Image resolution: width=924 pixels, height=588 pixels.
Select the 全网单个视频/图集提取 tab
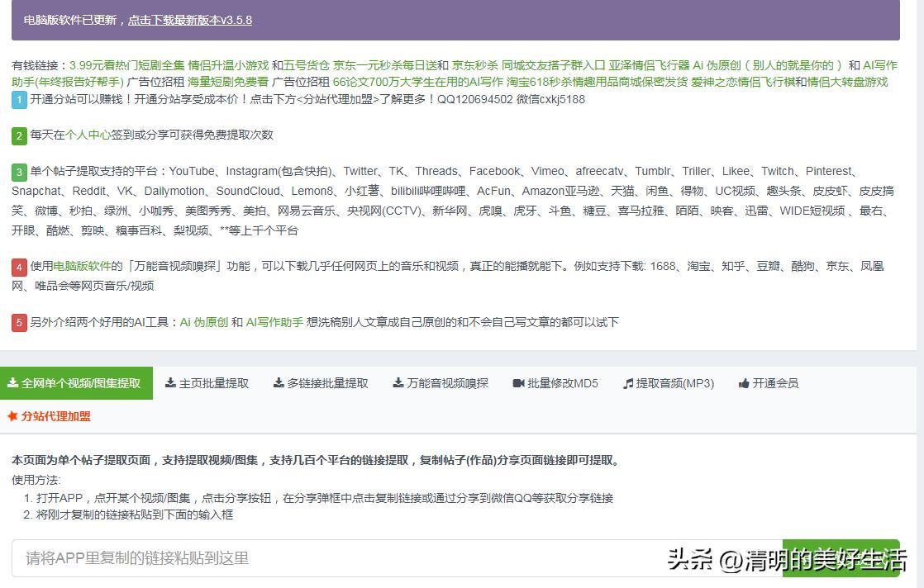click(76, 383)
